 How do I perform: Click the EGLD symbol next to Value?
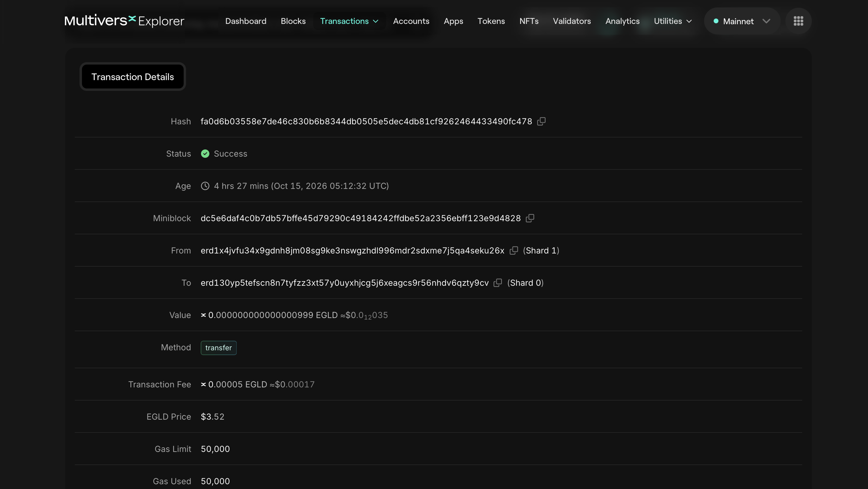click(203, 315)
